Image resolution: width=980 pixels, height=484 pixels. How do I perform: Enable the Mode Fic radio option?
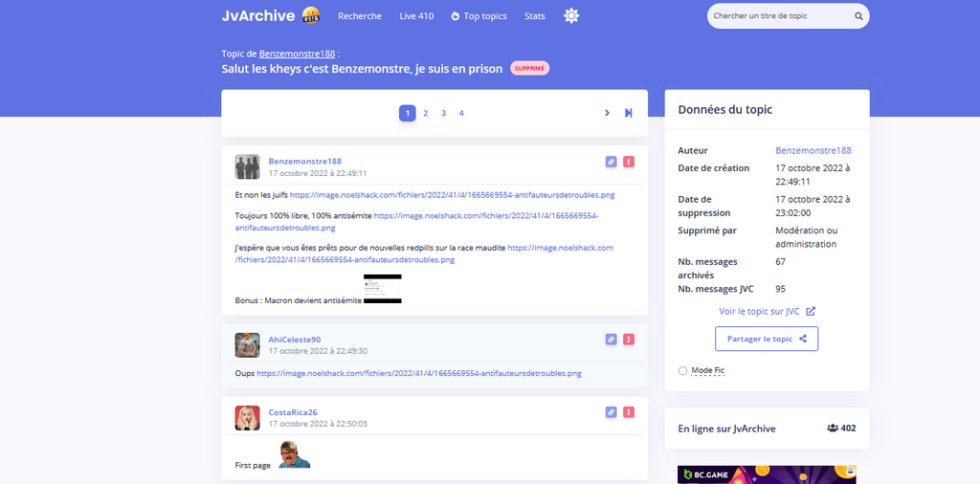[682, 370]
